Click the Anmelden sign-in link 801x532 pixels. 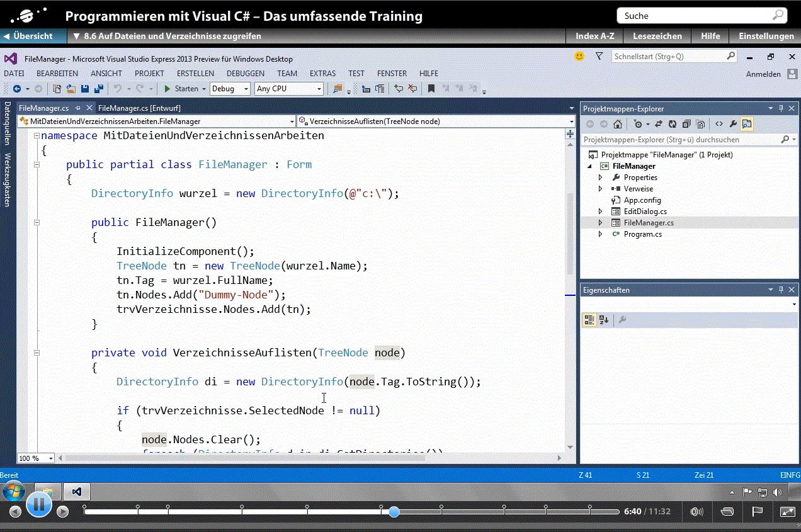(763, 74)
